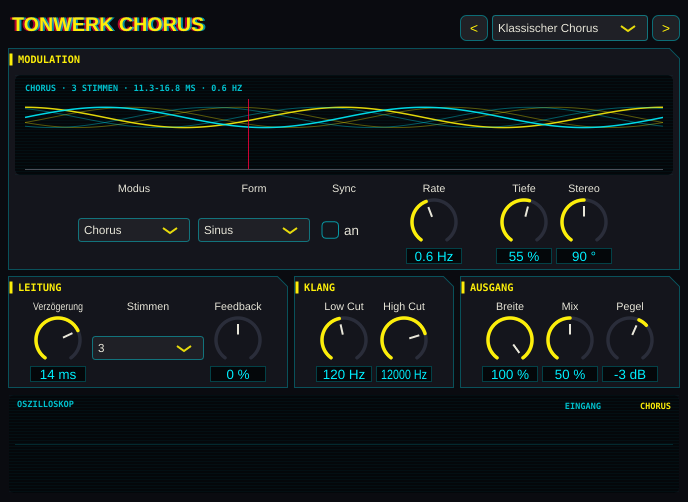Click the CHORUS oscilloscope legend label
Screen dimensions: 688x502
coord(655,406)
